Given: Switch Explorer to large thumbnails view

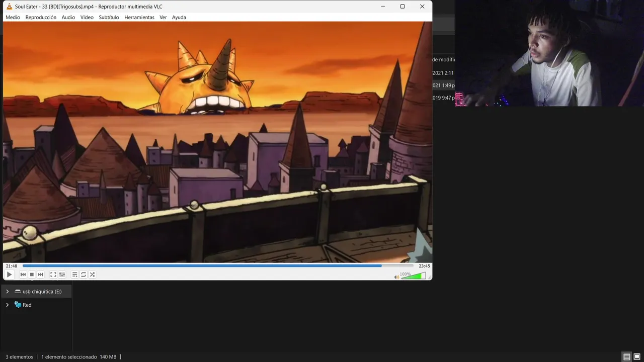Looking at the screenshot, I should pos(637,357).
